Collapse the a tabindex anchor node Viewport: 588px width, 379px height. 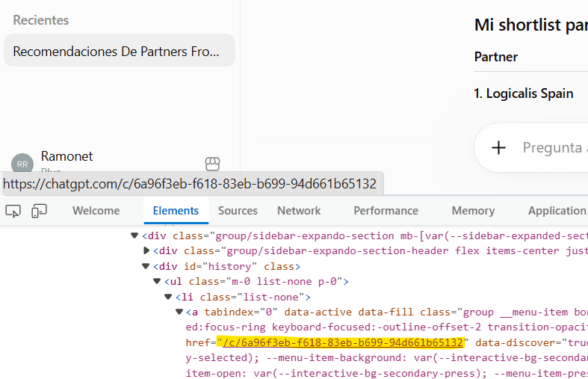[179, 312]
